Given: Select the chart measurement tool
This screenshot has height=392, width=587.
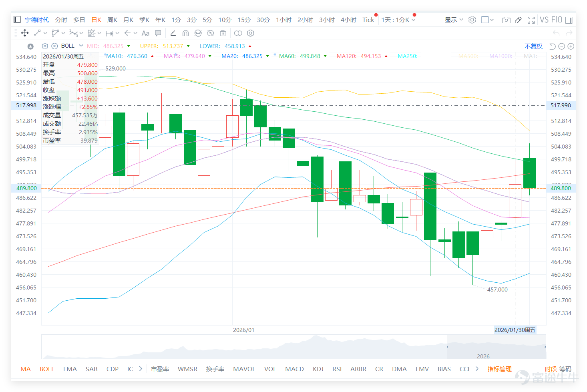Looking at the screenshot, I should [91, 33].
